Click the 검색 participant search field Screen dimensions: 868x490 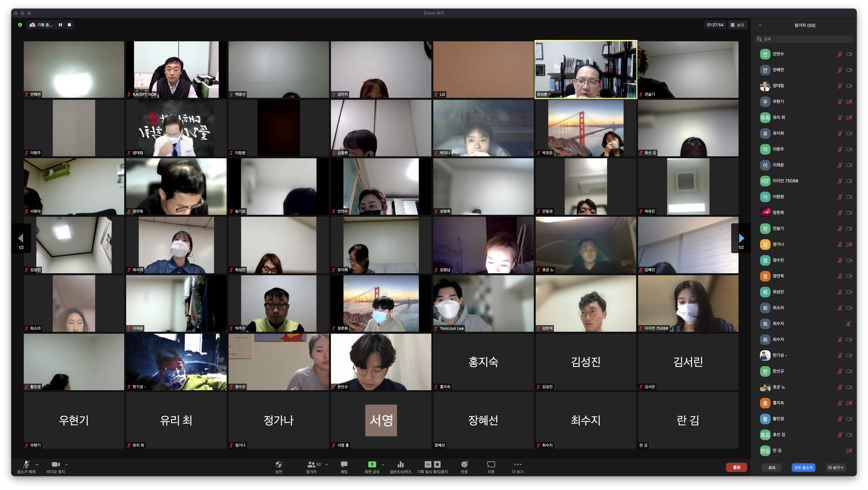point(804,39)
